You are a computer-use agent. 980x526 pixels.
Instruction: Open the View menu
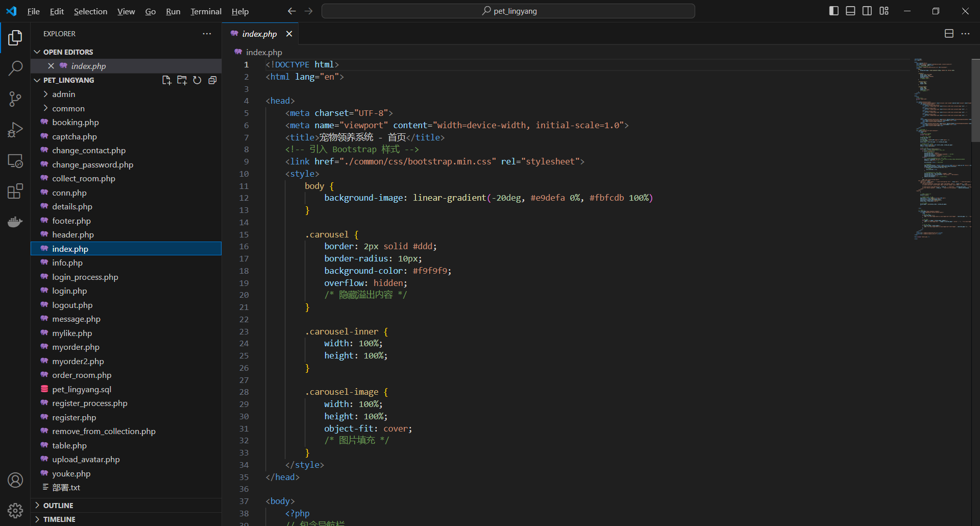point(126,11)
